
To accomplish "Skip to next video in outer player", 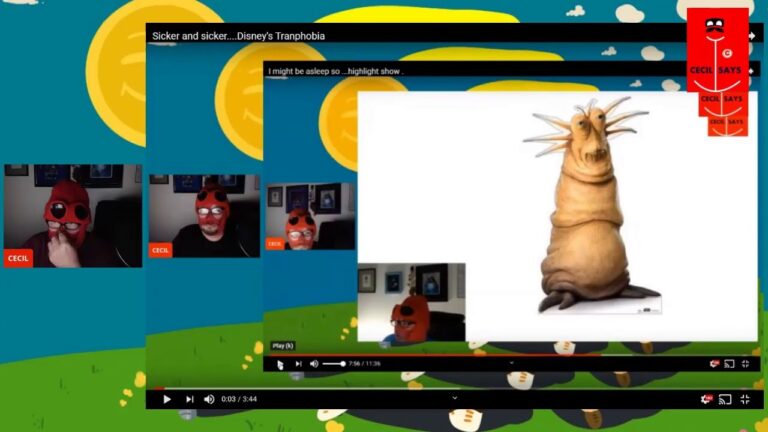I will click(x=190, y=399).
